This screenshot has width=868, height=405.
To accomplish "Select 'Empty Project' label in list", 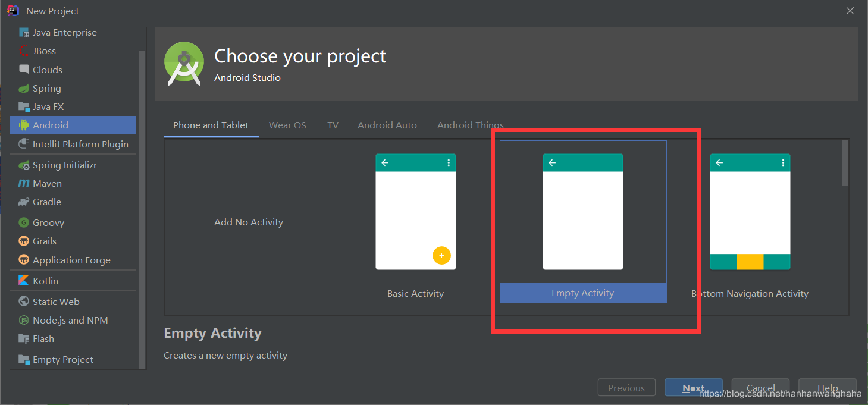I will [x=63, y=360].
